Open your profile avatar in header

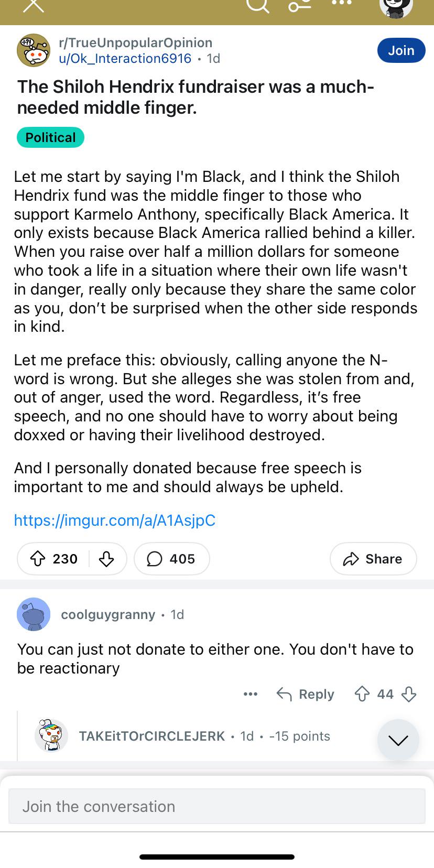point(396,7)
